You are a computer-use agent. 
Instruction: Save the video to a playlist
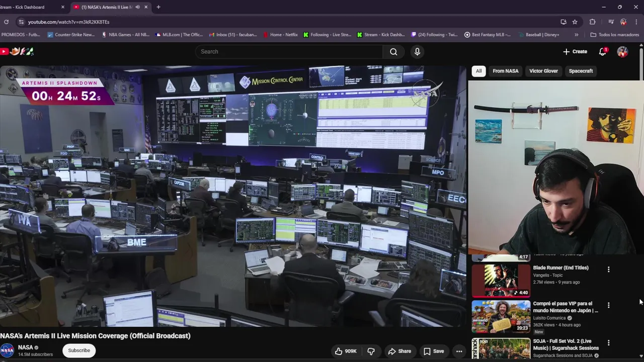tap(433, 351)
